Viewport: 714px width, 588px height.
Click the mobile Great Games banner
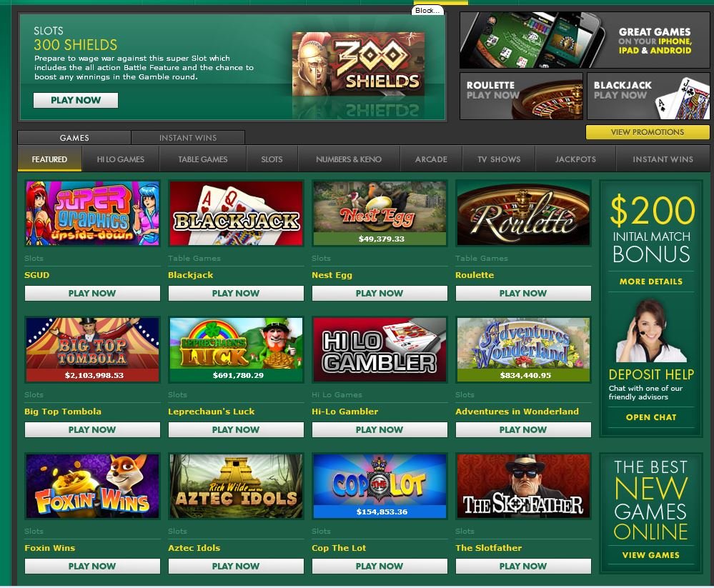585,40
